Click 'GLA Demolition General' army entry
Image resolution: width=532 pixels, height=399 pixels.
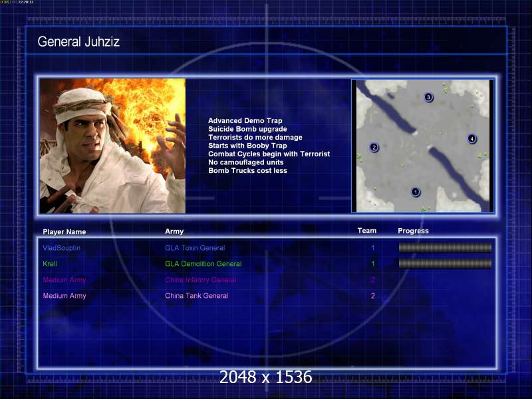pyautogui.click(x=203, y=263)
